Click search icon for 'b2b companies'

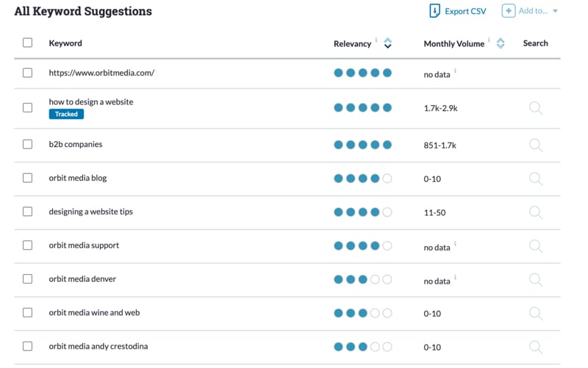536,145
